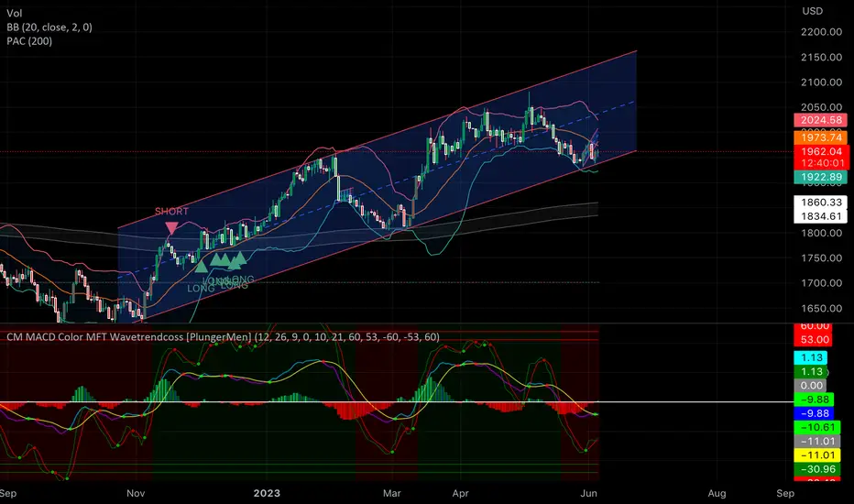Screen dimensions: 854x504
Task: Click the 2100.00 price axis label
Action: click(x=821, y=82)
